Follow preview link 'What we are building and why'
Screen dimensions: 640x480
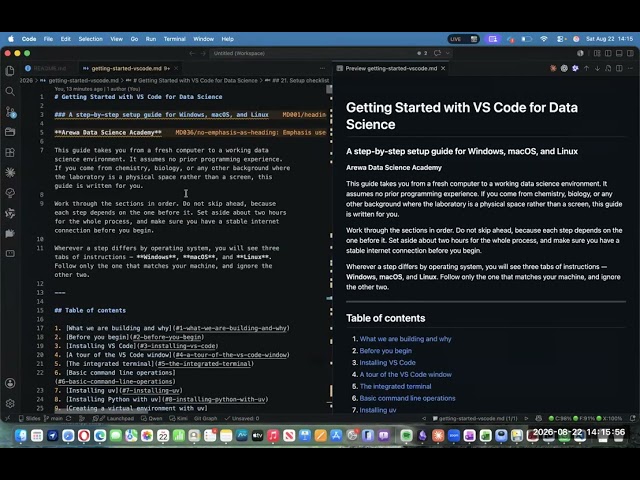pyautogui.click(x=405, y=339)
